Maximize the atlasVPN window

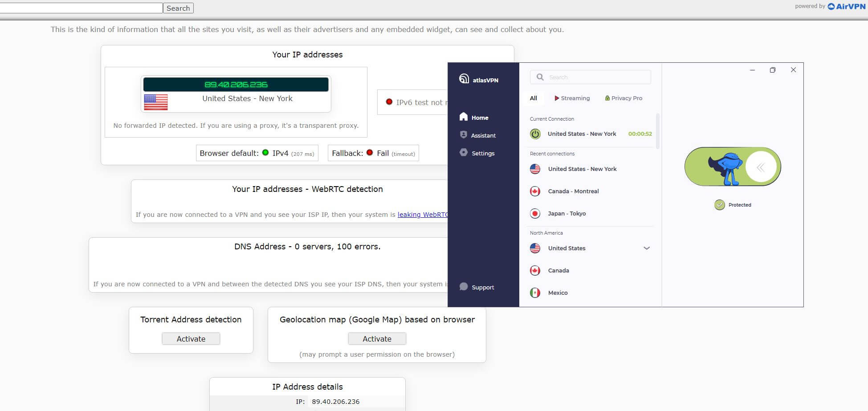pyautogui.click(x=773, y=70)
